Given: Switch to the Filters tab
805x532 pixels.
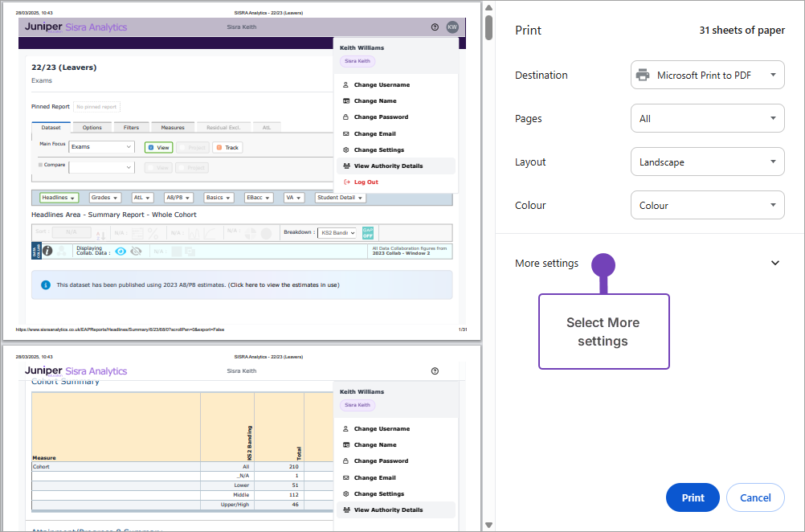Looking at the screenshot, I should [131, 127].
